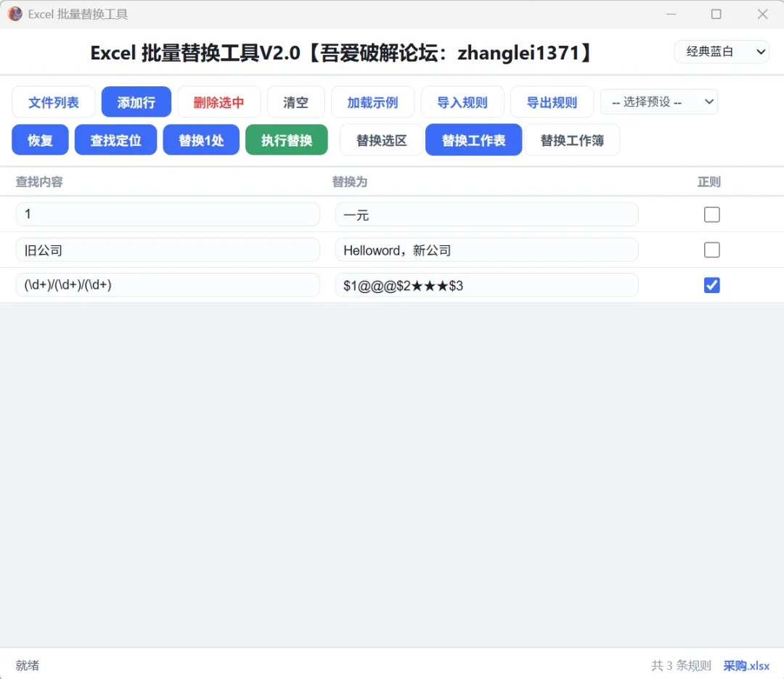This screenshot has width=784, height=679.
Task: Open 导入规则 to import rules
Action: point(462,102)
